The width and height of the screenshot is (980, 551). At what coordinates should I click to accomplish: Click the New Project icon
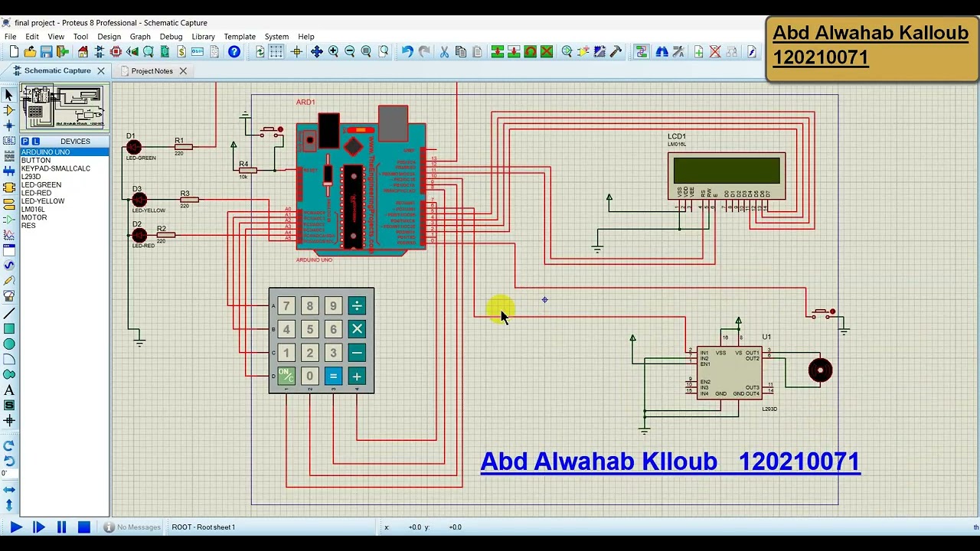click(14, 52)
